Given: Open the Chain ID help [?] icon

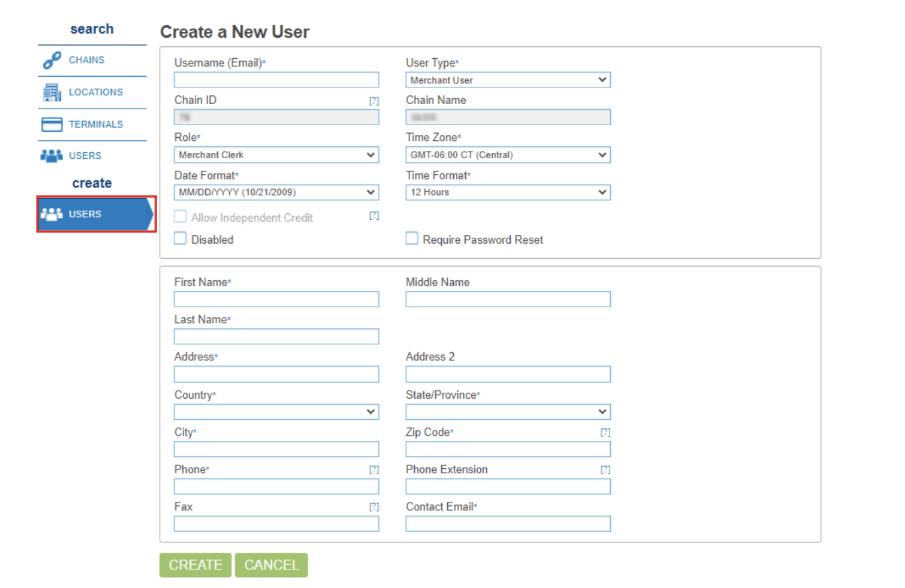Looking at the screenshot, I should 374,101.
